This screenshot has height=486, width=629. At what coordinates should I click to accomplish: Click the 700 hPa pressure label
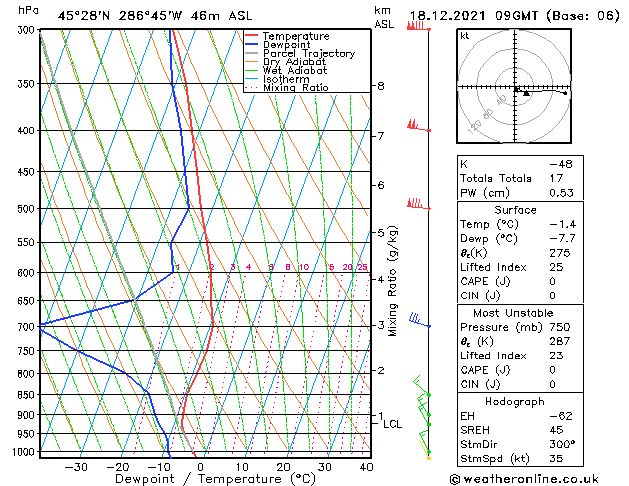[27, 327]
